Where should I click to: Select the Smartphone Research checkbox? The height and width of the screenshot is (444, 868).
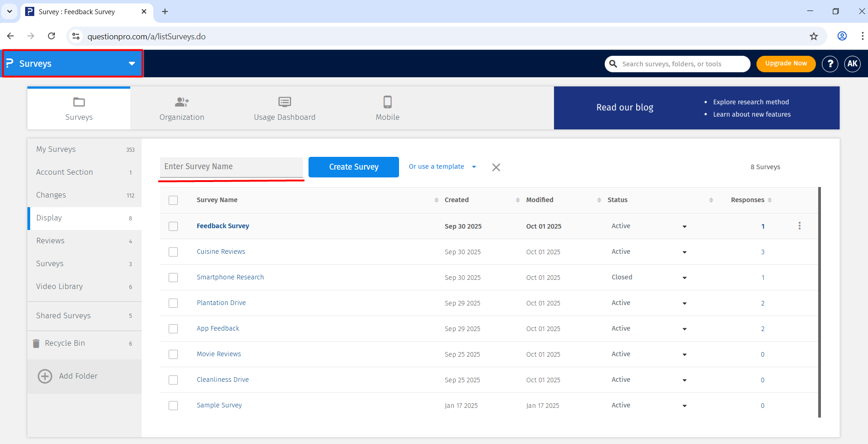click(173, 278)
